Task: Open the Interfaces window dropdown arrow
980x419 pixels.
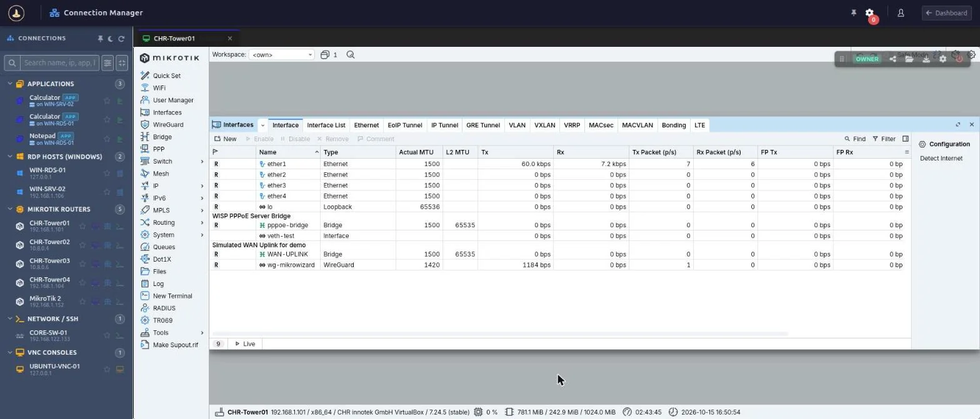Action: point(262,126)
